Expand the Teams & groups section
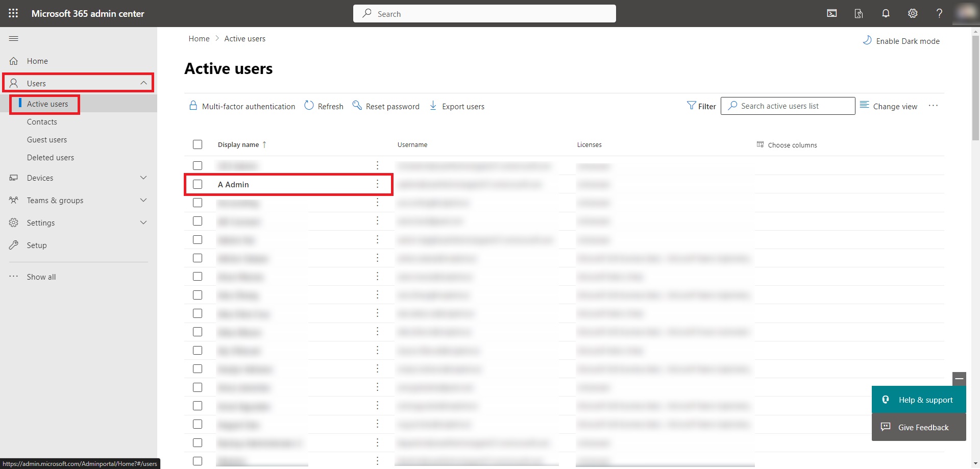Viewport: 980px width, 469px height. click(143, 200)
